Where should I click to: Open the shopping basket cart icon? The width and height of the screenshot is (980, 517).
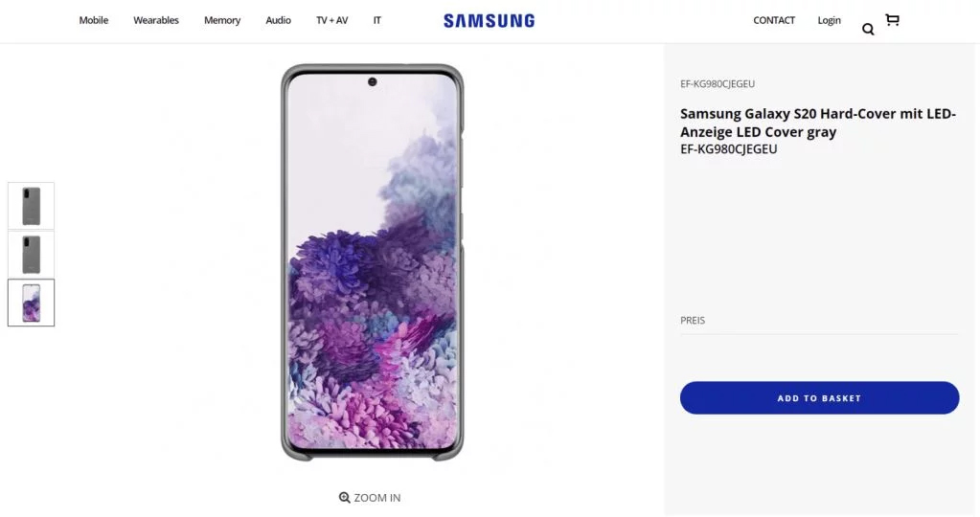[892, 20]
